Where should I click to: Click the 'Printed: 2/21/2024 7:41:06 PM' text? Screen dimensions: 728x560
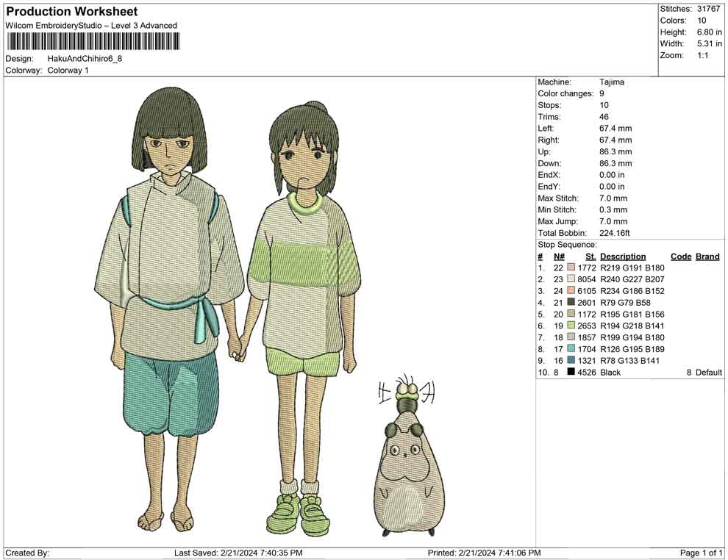(x=485, y=553)
